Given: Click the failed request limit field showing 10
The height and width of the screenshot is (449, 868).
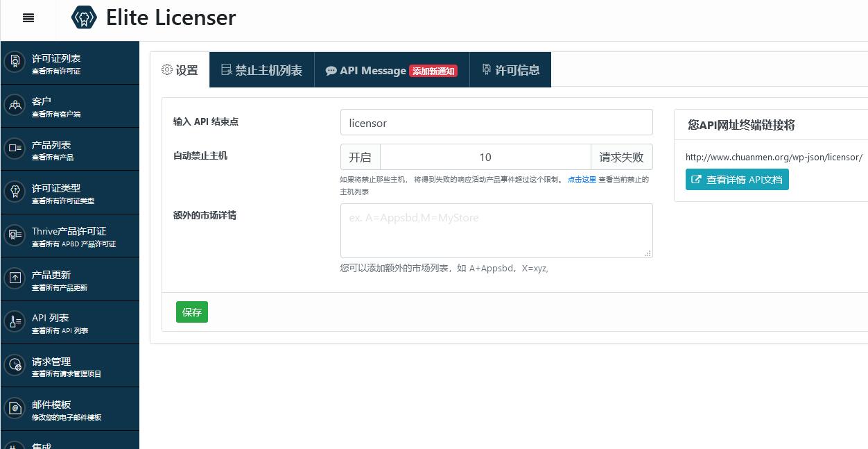Looking at the screenshot, I should pos(485,157).
